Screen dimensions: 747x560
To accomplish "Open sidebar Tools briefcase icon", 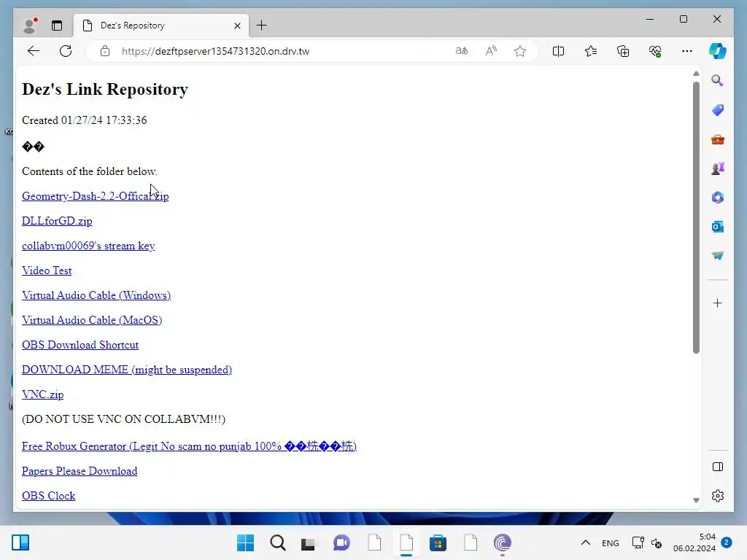I will pos(718,139).
